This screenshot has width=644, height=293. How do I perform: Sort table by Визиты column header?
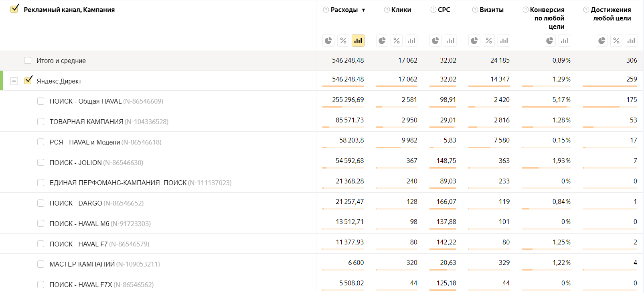(492, 10)
